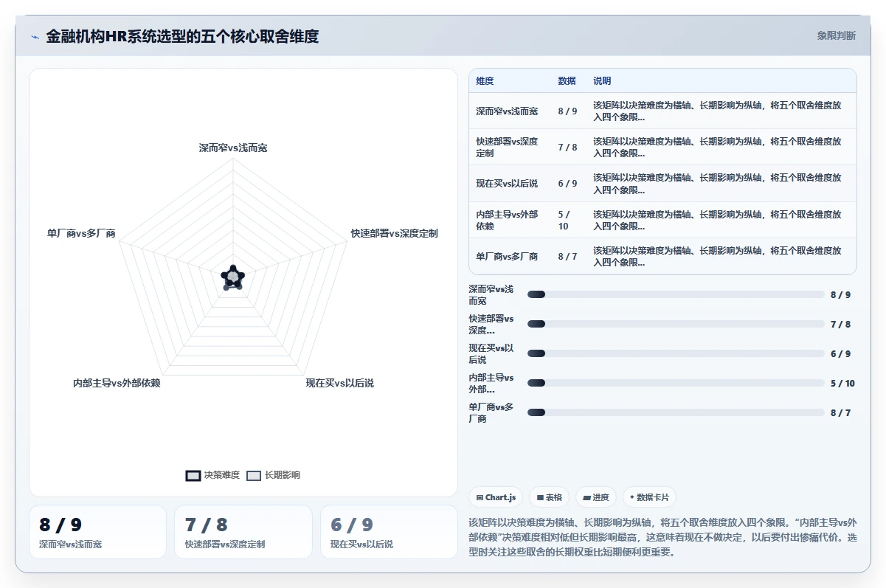Click the 进度 text in its chip
The image size is (886, 588).
tap(601, 497)
